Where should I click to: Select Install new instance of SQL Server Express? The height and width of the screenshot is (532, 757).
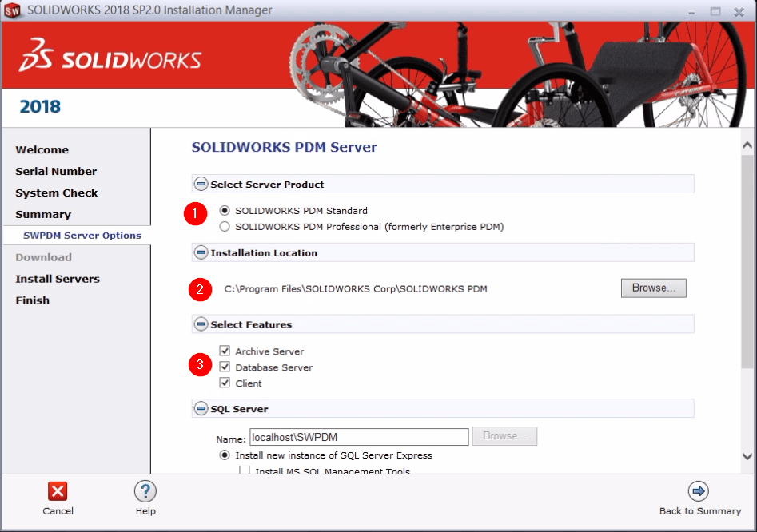tap(225, 455)
